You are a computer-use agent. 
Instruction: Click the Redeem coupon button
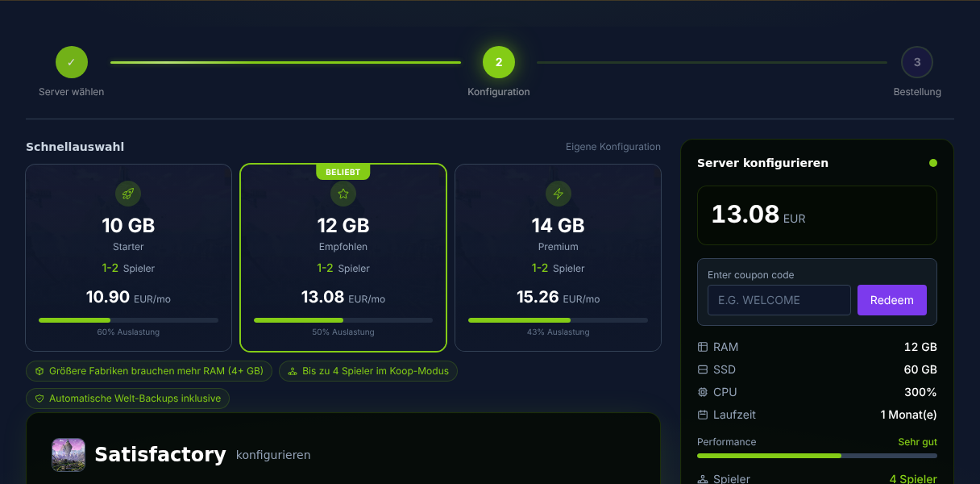tap(892, 300)
